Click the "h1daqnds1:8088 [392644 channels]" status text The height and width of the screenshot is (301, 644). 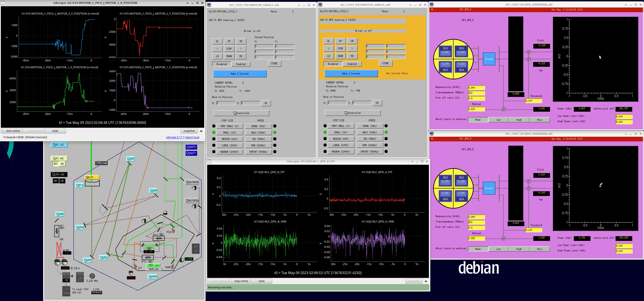coord(25,137)
